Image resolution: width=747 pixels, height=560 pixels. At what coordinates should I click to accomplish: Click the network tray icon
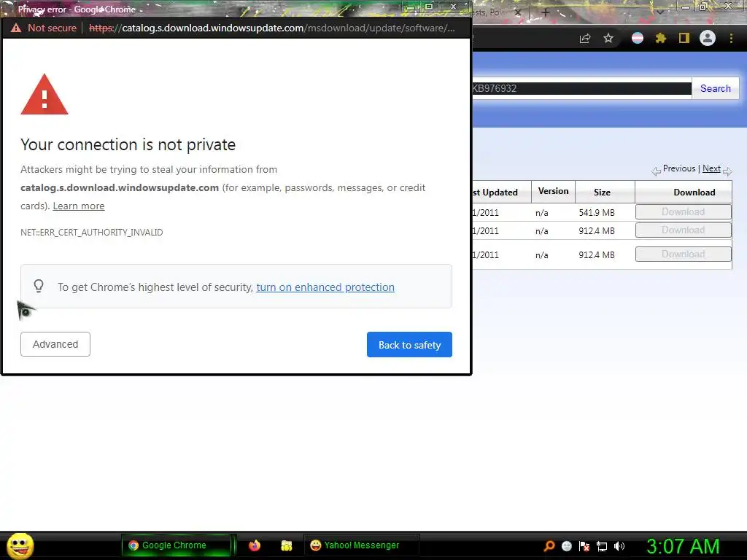coord(602,547)
